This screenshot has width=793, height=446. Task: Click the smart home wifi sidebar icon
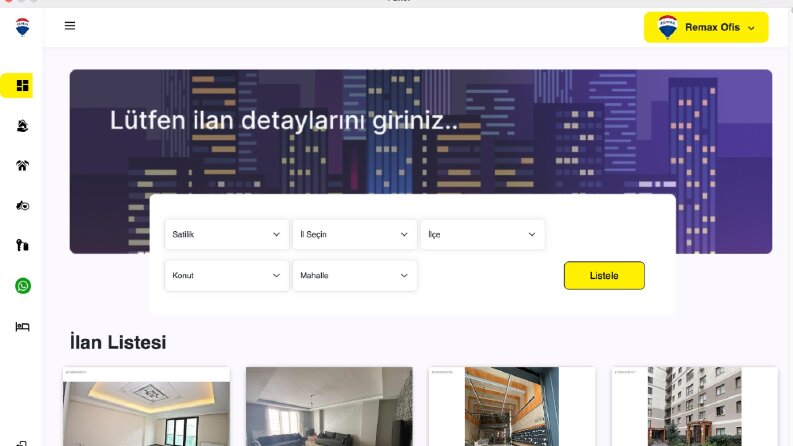[22, 165]
